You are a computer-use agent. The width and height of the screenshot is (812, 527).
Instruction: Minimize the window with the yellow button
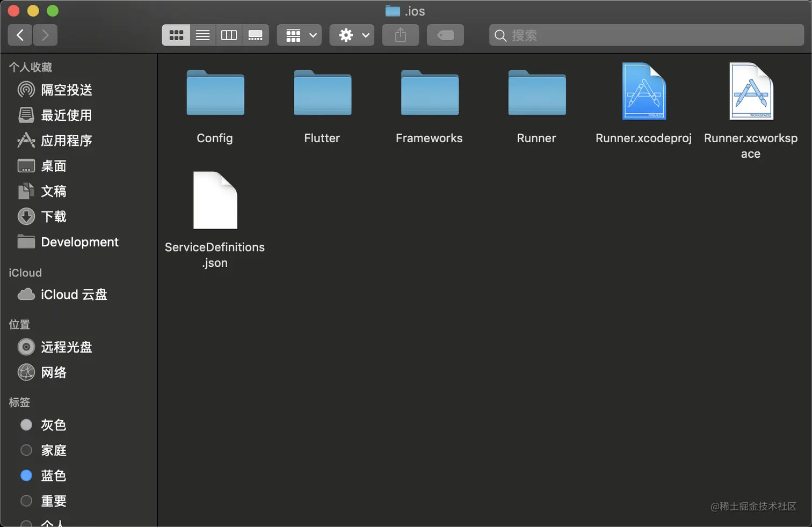pyautogui.click(x=33, y=11)
